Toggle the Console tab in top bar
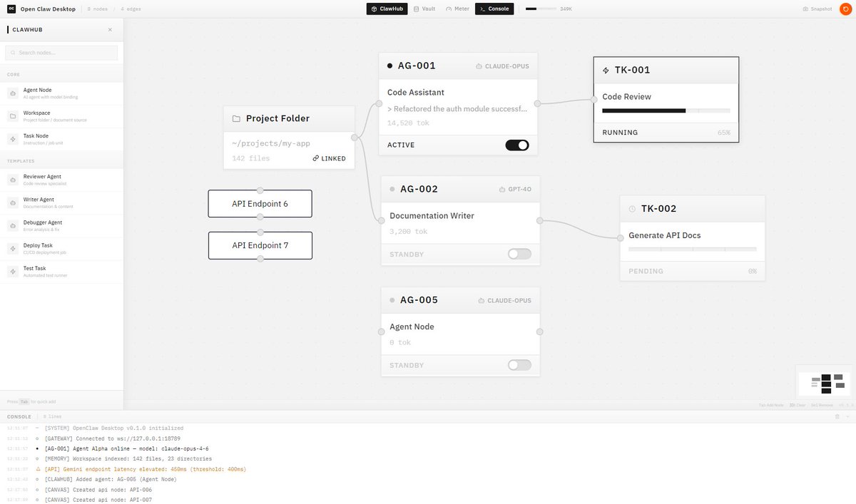856x504 pixels. click(x=494, y=9)
